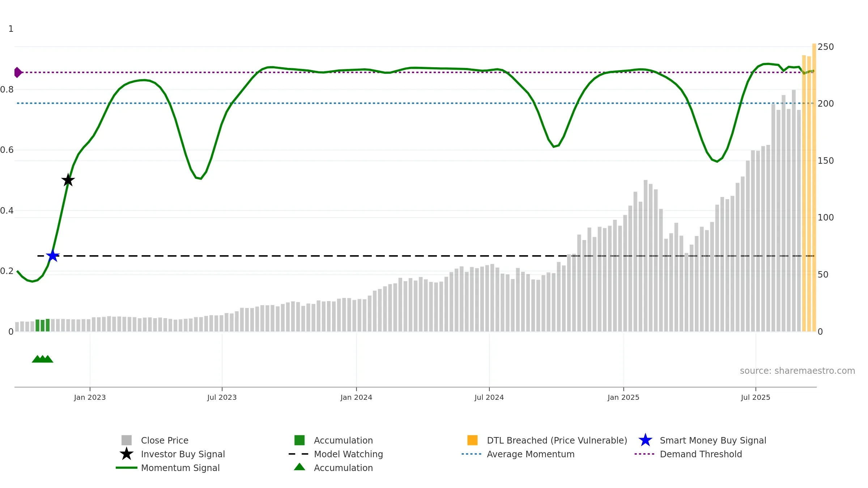The width and height of the screenshot is (868, 488).
Task: Click the Jan 2024 axis label
Action: [x=356, y=397]
